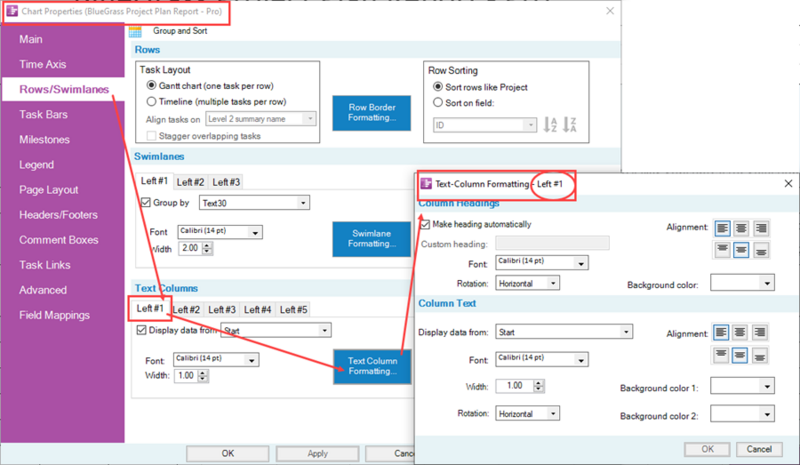Align Column Text to vertical middle
This screenshot has height=465, width=800.
[740, 355]
